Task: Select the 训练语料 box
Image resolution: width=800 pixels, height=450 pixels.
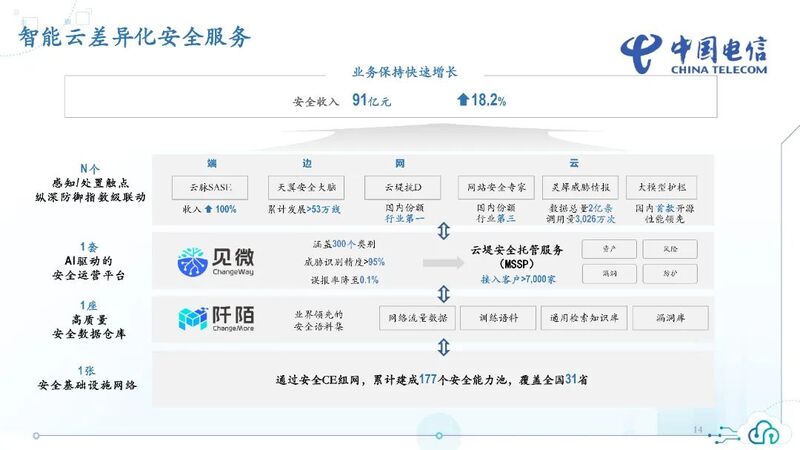Action: [498, 318]
